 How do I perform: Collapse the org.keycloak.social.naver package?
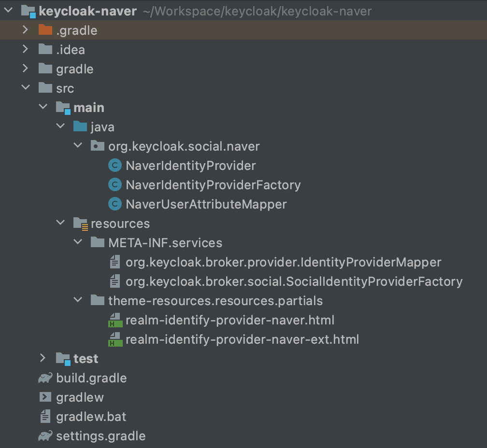pyautogui.click(x=78, y=146)
